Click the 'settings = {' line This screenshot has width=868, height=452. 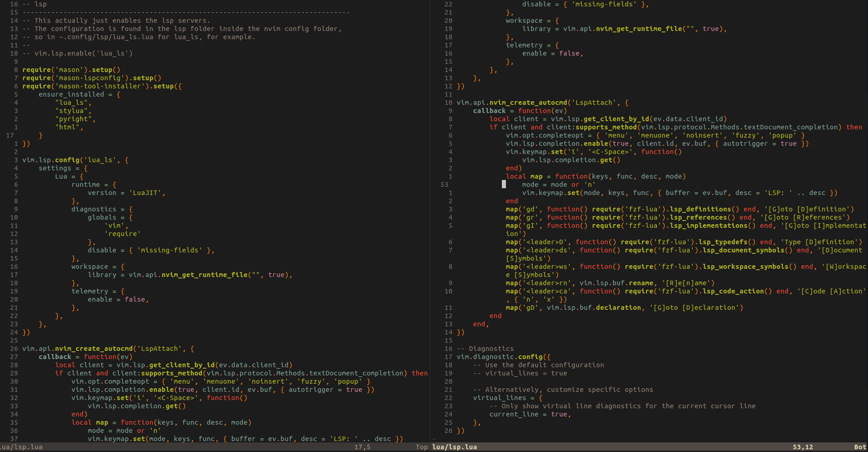tap(63, 168)
